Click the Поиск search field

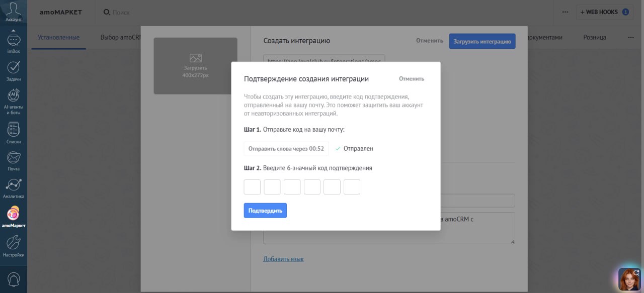click(121, 12)
